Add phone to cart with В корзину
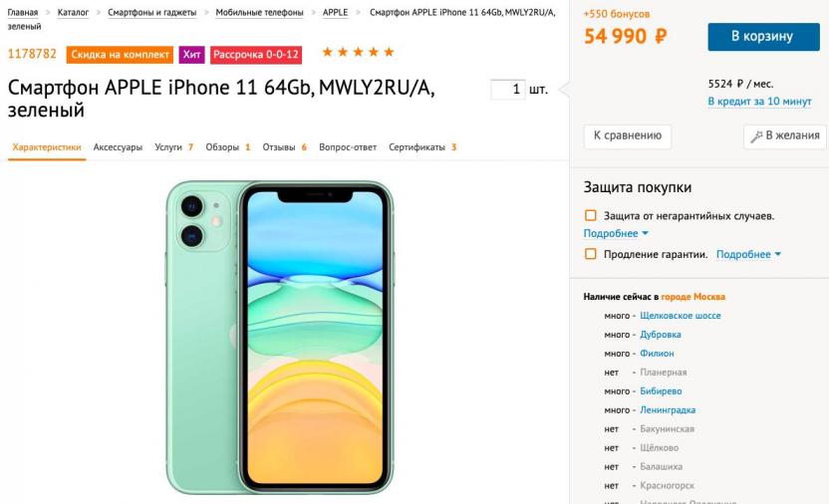The height and width of the screenshot is (504, 829). coord(763,37)
